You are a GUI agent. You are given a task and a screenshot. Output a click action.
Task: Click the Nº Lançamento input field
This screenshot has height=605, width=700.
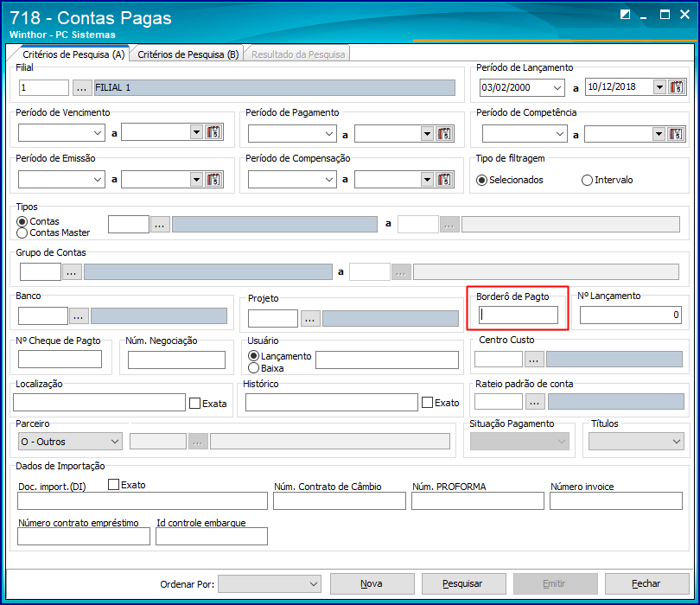pos(630,315)
